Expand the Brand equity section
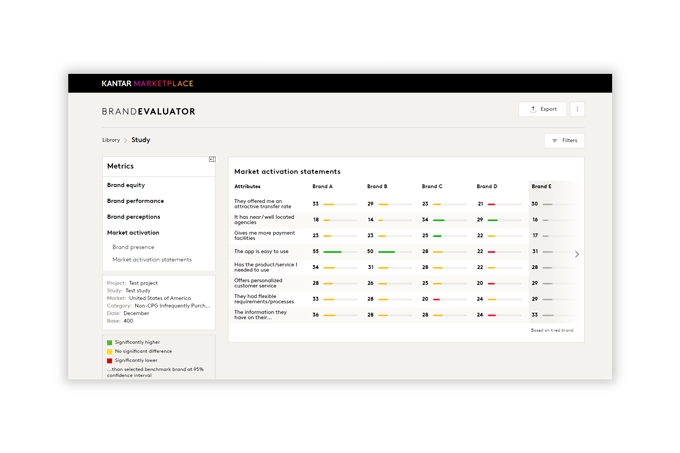This screenshot has width=680, height=453. (126, 185)
